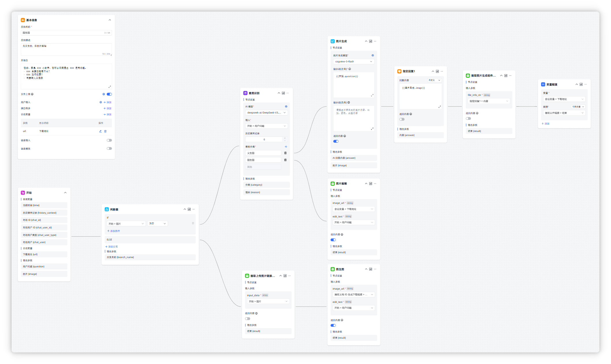This screenshot has height=364, width=611.
Task: Click 应用名称 input field
Action: point(64,33)
